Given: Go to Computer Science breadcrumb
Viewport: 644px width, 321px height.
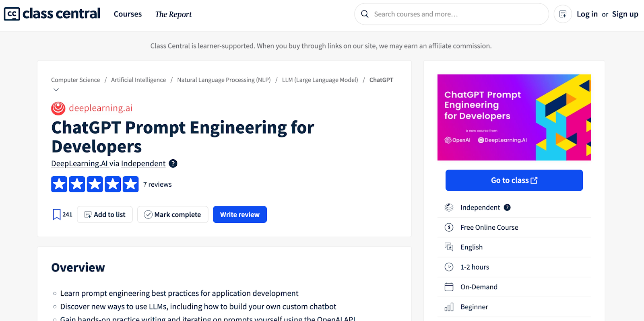Looking at the screenshot, I should click(75, 80).
